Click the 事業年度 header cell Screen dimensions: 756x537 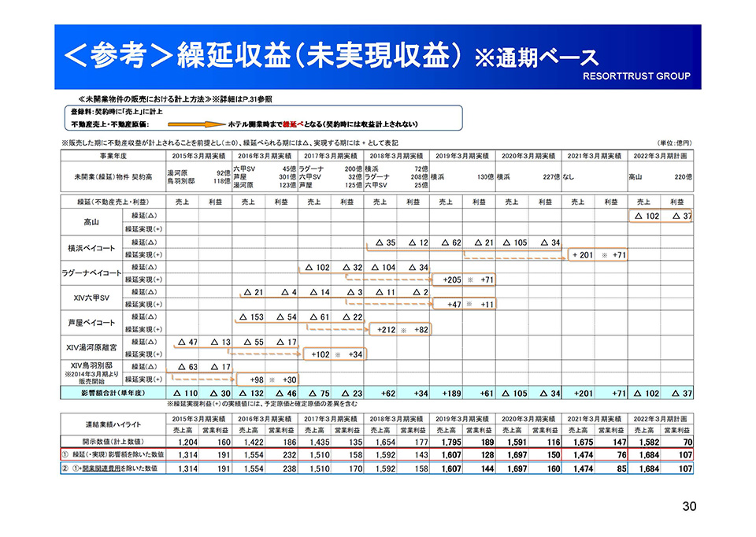pyautogui.click(x=113, y=156)
